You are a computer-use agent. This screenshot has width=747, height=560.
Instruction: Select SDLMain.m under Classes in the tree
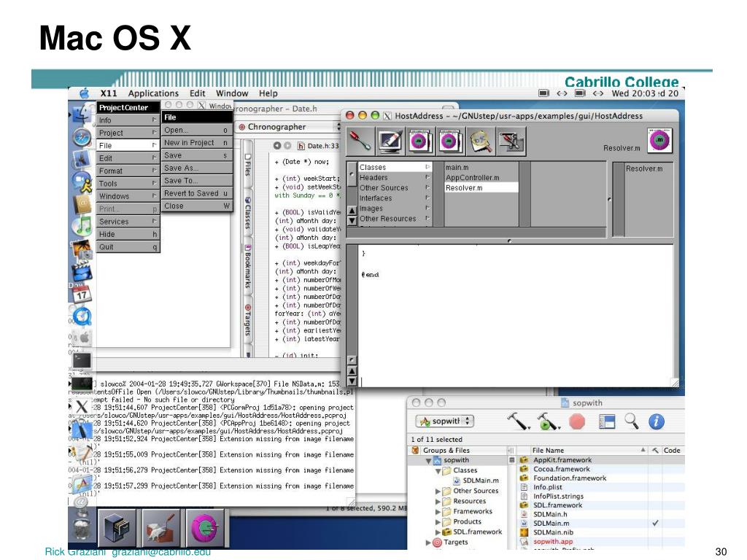click(x=481, y=481)
